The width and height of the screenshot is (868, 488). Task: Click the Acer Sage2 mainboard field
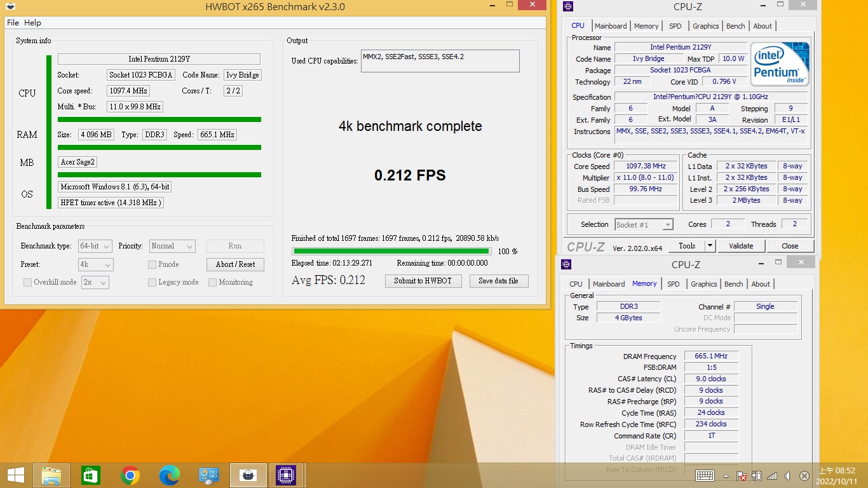tap(78, 162)
